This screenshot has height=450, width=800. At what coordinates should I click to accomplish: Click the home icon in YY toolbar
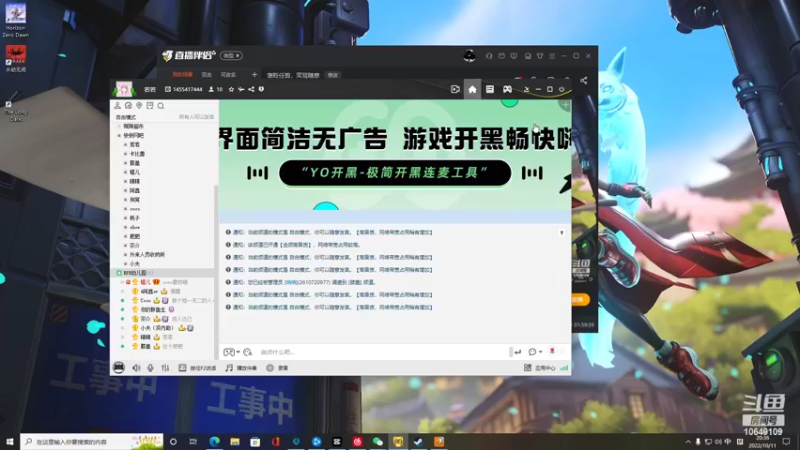tap(472, 89)
